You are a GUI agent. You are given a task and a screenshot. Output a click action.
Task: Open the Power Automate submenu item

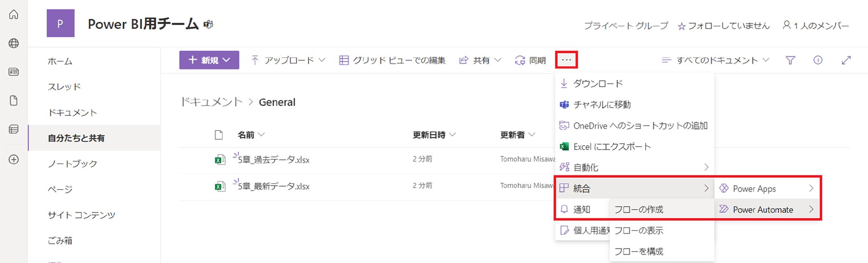pyautogui.click(x=767, y=210)
